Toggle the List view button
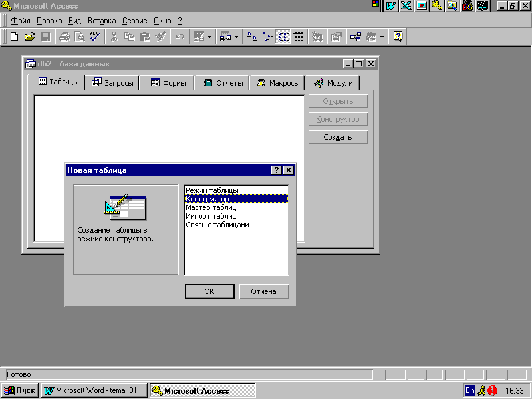 283,37
